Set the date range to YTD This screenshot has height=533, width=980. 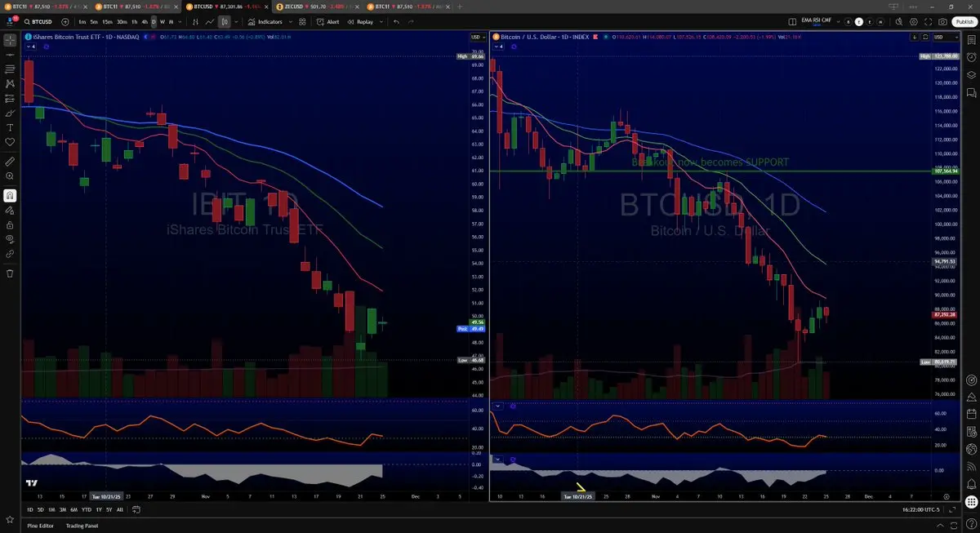coord(86,509)
